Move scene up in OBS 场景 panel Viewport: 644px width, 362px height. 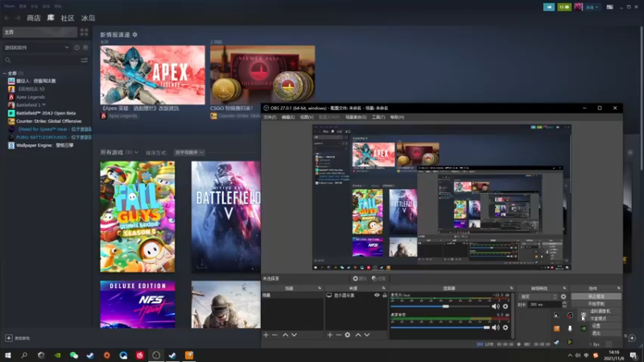(x=286, y=335)
